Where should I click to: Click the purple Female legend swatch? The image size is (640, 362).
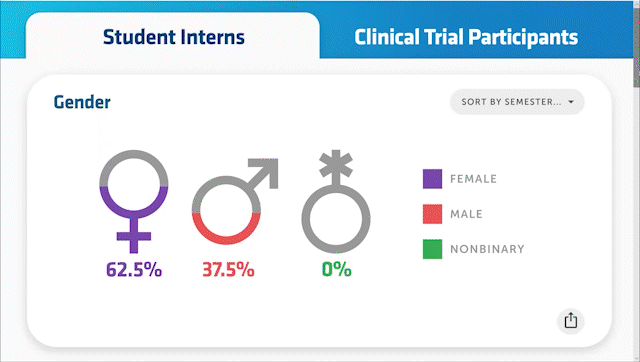click(x=432, y=179)
